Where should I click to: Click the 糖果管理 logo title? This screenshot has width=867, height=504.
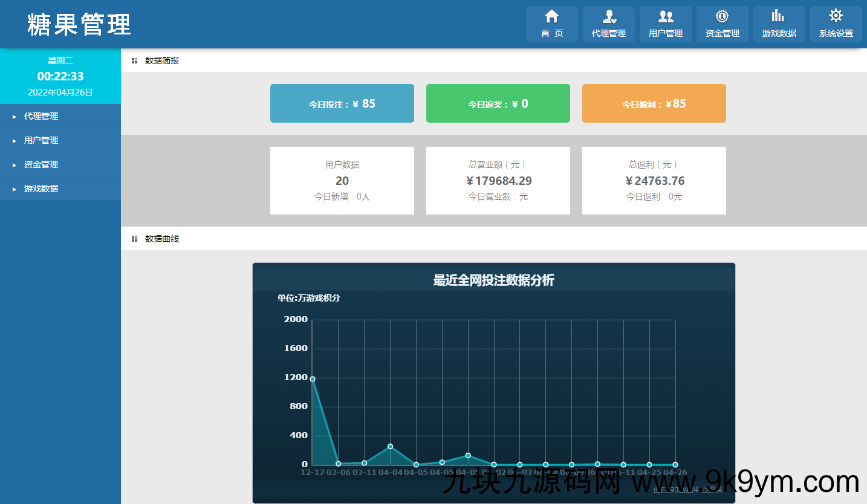[79, 24]
